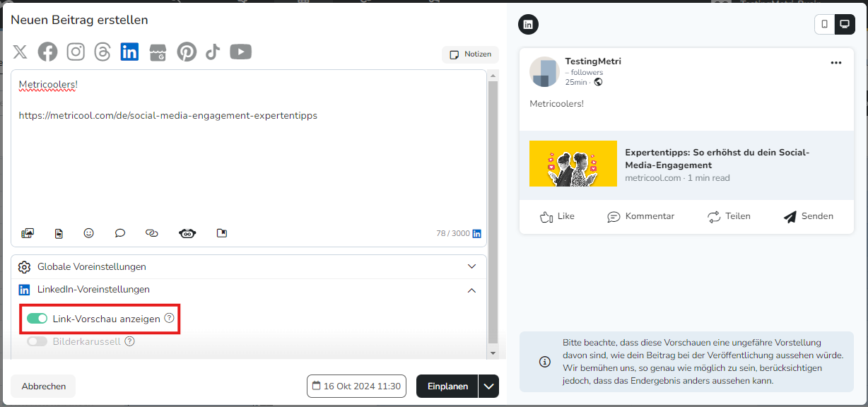
Task: Click the Abbrechen button
Action: (44, 387)
